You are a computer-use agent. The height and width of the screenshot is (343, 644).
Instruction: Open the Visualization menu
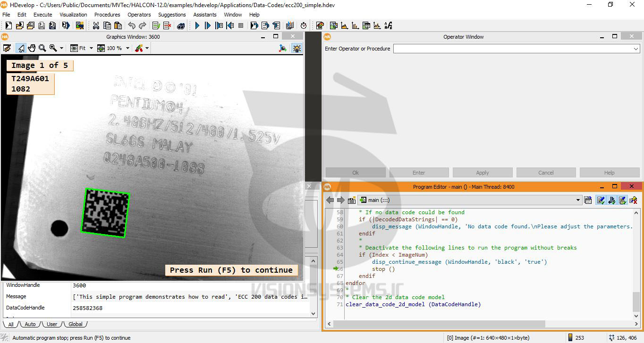[x=73, y=15]
